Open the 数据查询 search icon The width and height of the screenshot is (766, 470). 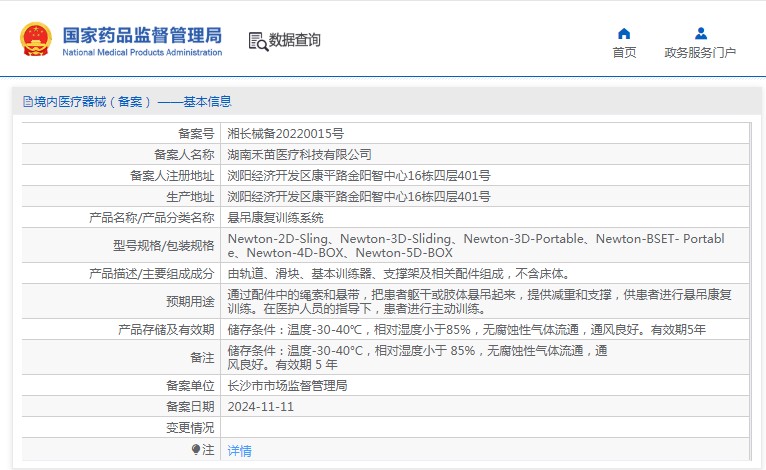258,42
